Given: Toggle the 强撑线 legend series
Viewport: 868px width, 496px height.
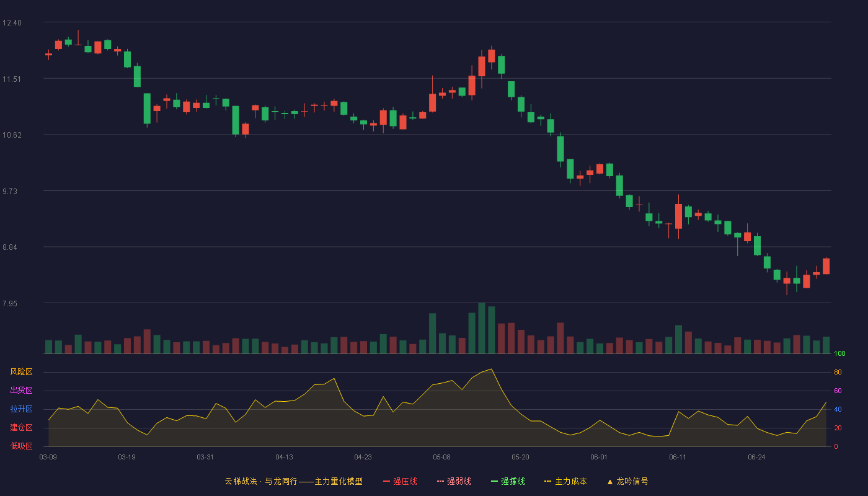Looking at the screenshot, I should point(508,481).
